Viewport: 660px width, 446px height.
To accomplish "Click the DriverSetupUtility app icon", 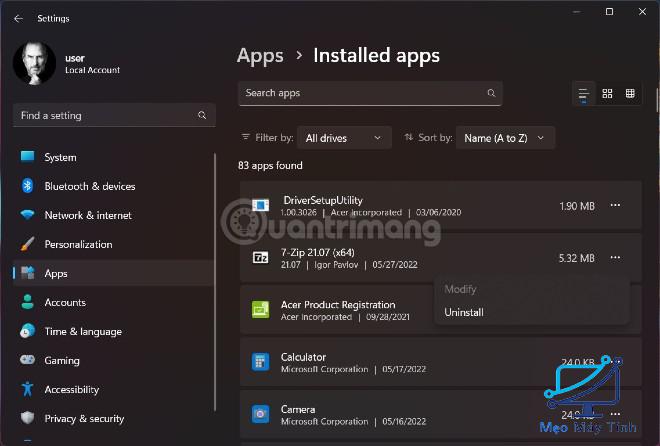I will 260,205.
